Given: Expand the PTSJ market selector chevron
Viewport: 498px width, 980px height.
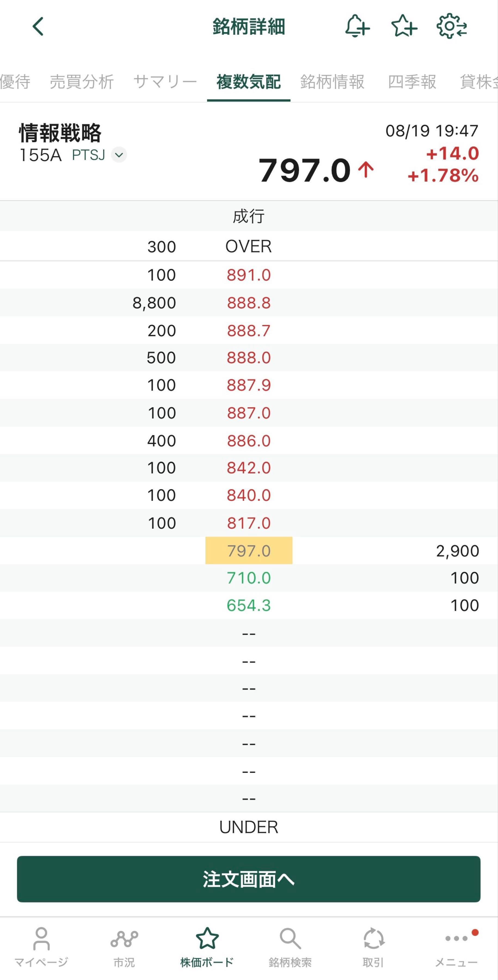Looking at the screenshot, I should [x=119, y=155].
